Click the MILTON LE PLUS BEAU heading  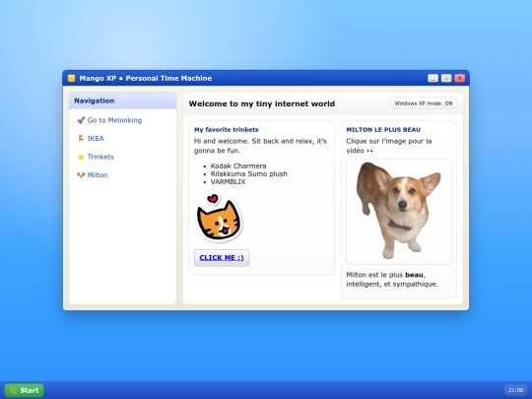(383, 130)
